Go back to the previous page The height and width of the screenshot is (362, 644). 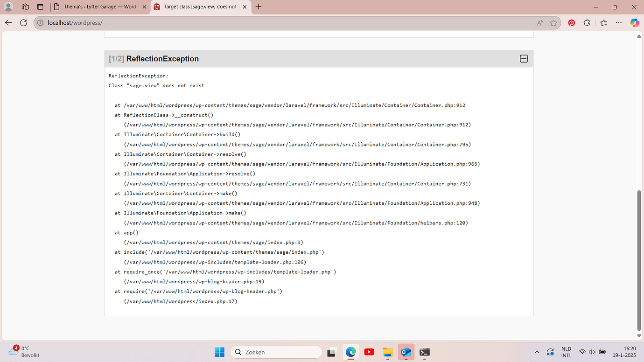tap(8, 23)
